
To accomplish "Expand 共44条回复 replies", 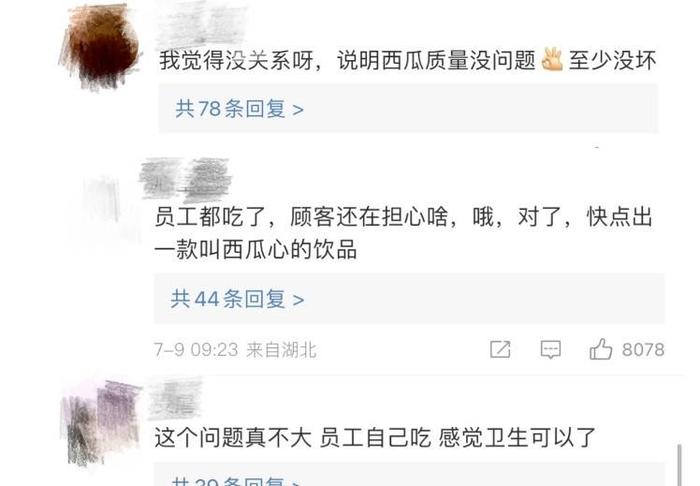I will 238,299.
